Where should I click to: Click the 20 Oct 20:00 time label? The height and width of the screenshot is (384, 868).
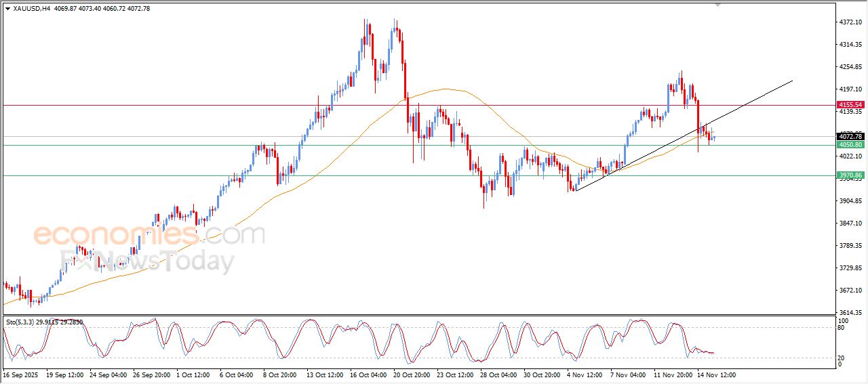coord(412,375)
